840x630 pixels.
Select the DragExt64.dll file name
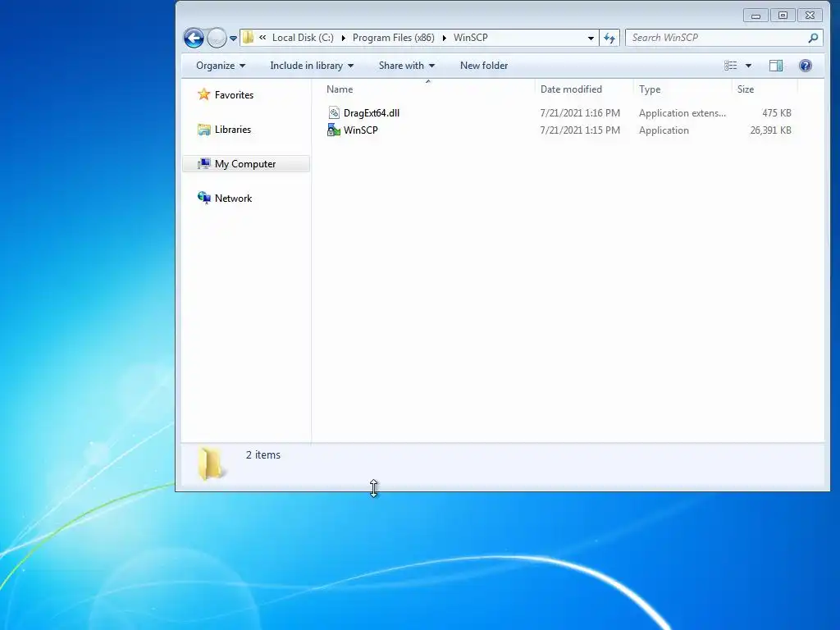point(372,113)
